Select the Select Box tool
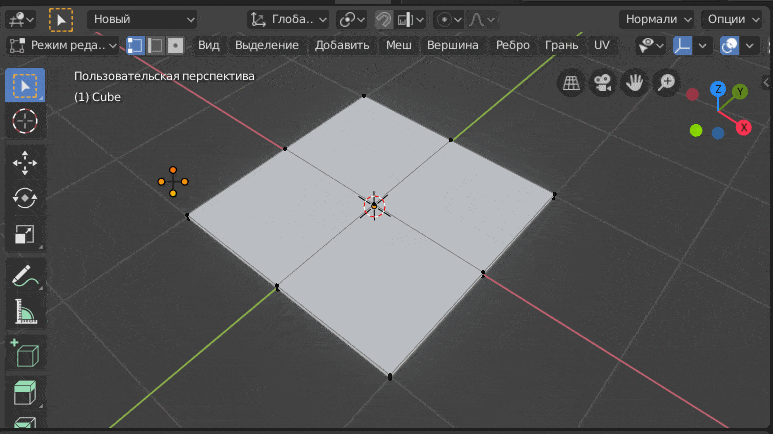 [25, 85]
